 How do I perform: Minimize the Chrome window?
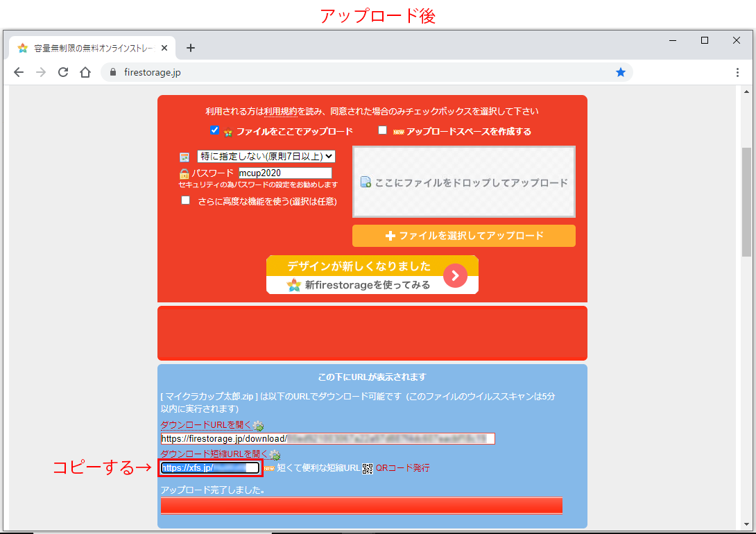coord(673,40)
